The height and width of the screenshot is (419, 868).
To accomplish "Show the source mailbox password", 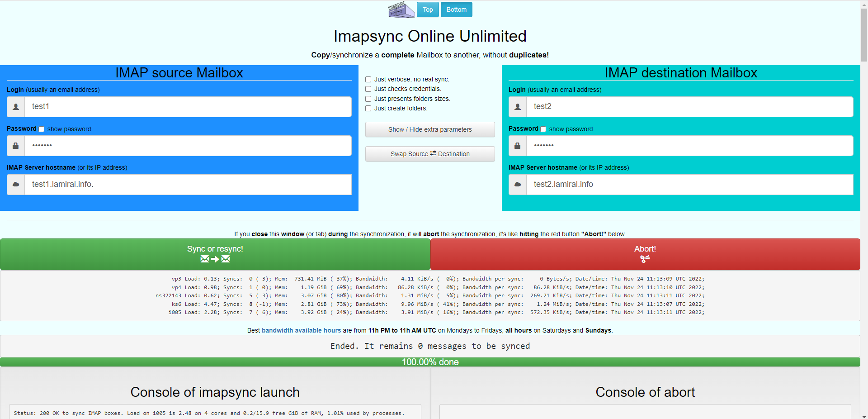I will pyautogui.click(x=41, y=129).
